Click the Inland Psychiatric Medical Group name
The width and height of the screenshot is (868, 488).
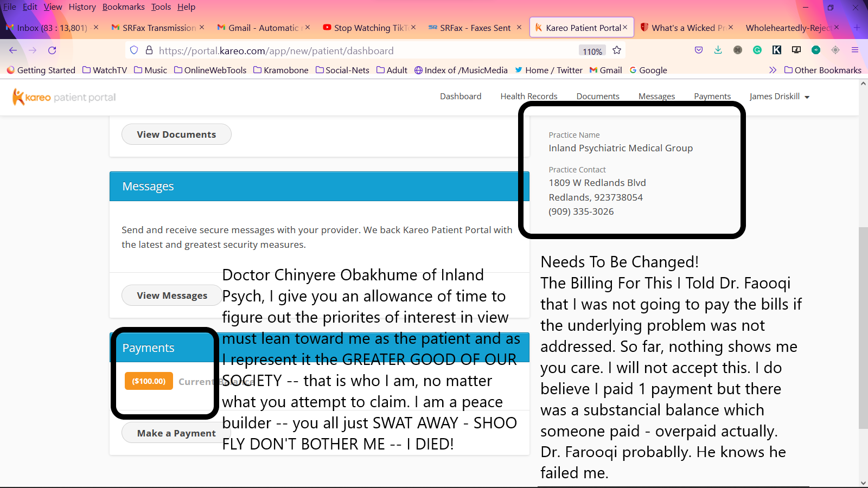coord(621,148)
